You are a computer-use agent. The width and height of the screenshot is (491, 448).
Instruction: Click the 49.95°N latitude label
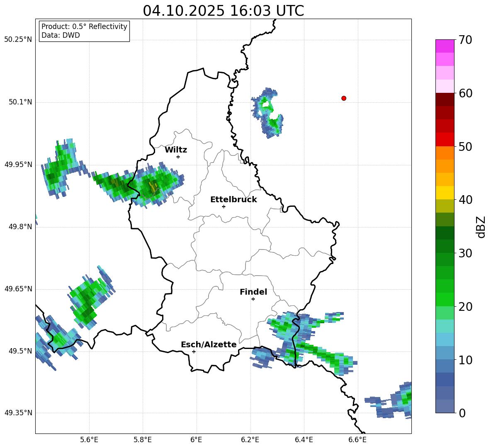18,164
